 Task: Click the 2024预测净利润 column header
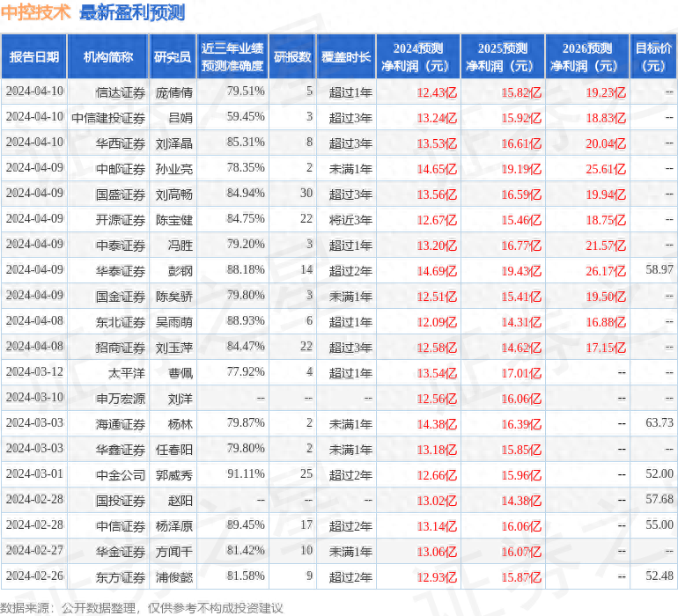coord(418,57)
